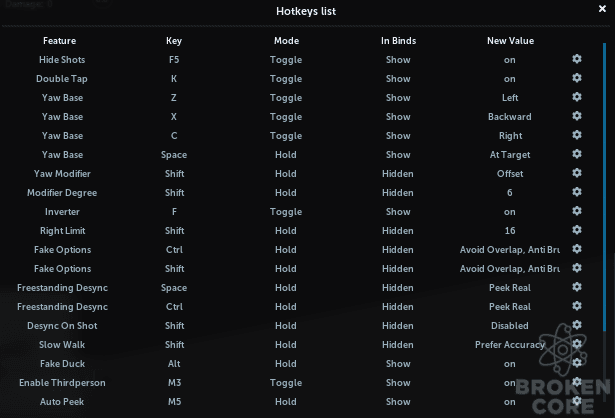The width and height of the screenshot is (615, 418).
Task: Click the 'Z' key cell
Action: point(174,98)
